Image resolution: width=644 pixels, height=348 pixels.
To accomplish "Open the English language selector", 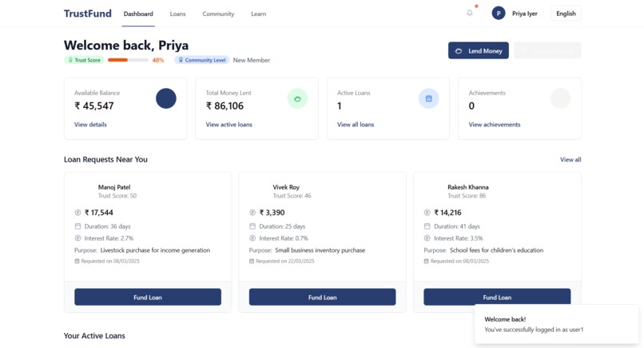I will [x=566, y=14].
